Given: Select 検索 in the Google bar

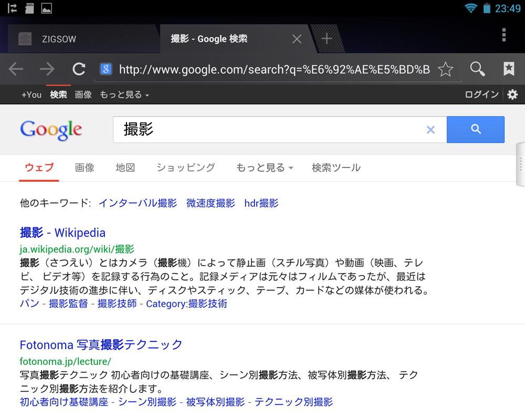Looking at the screenshot, I should pos(58,95).
